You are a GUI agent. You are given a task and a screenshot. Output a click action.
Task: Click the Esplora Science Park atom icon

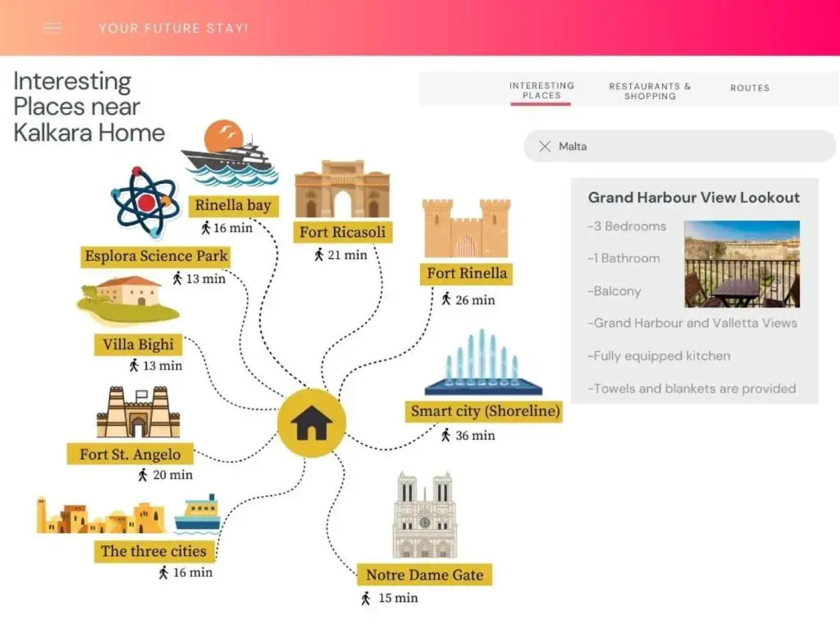coord(145,203)
